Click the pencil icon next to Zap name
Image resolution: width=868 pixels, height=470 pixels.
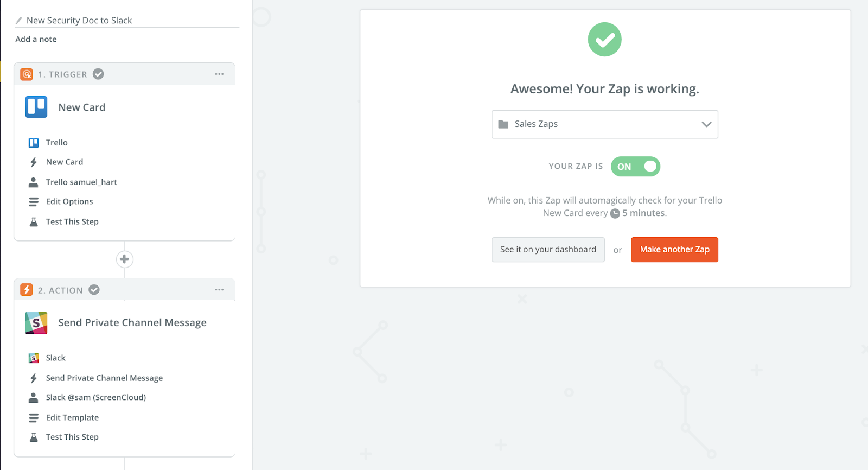[x=19, y=21]
